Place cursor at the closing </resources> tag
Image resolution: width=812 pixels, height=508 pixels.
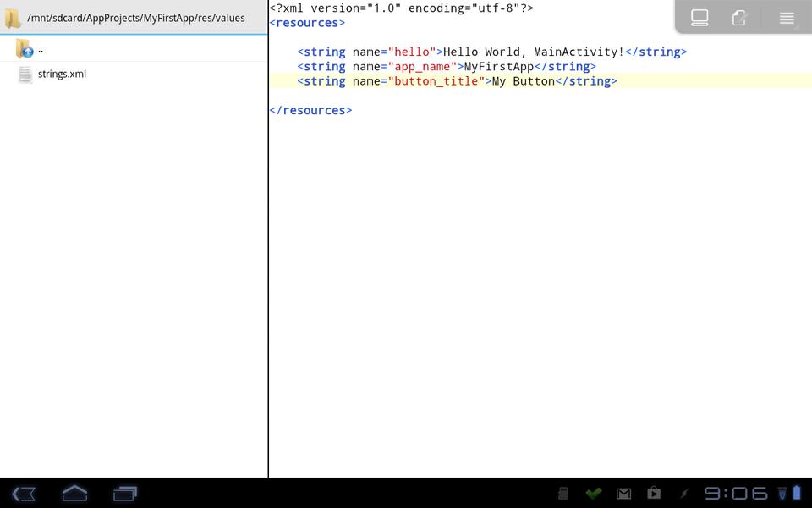(310, 111)
